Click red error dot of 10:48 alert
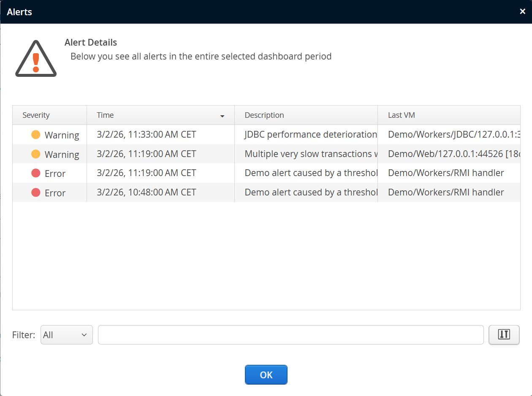The image size is (532, 396). 36,193
